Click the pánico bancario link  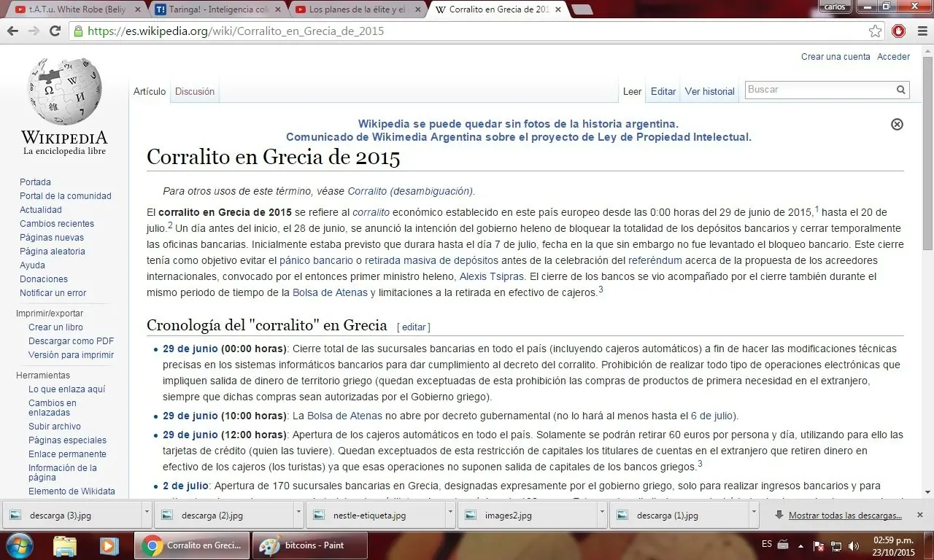coord(316,260)
